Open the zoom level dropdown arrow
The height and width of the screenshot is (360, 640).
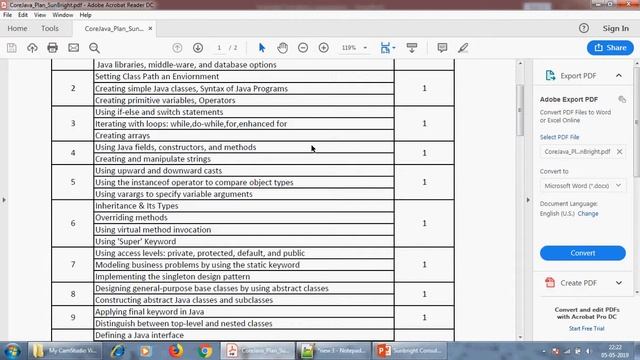(365, 48)
